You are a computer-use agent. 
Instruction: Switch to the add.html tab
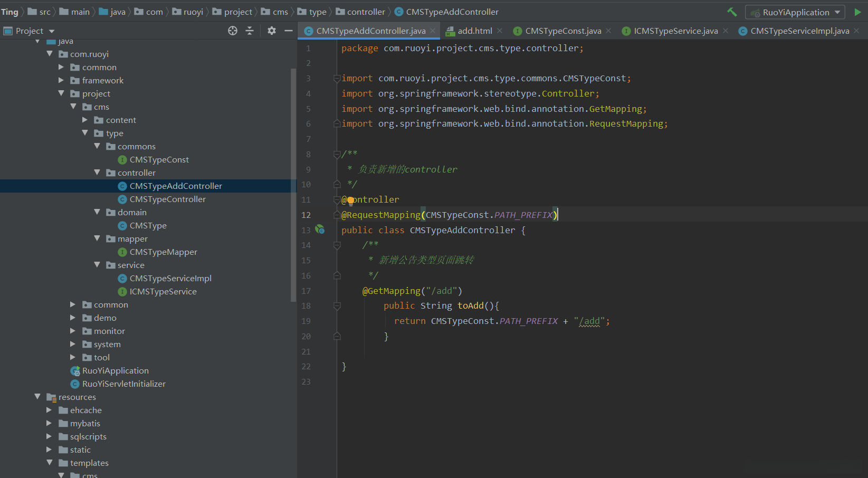point(474,31)
